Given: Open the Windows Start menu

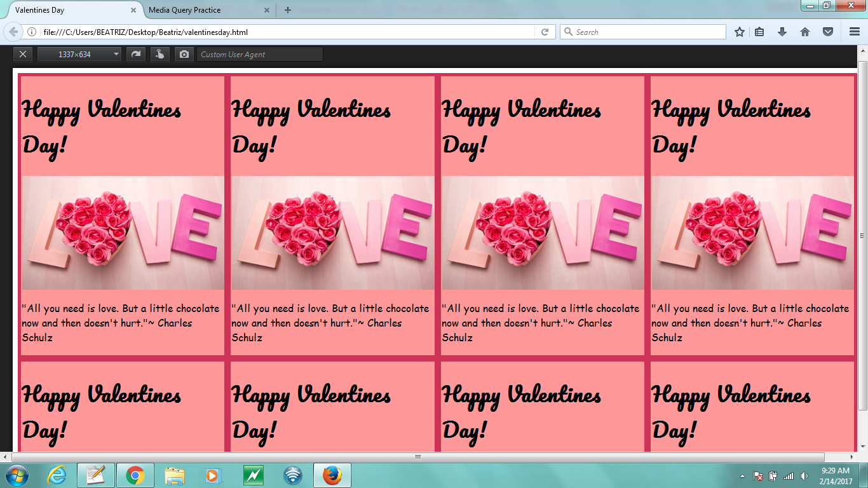Looking at the screenshot, I should pyautogui.click(x=16, y=475).
